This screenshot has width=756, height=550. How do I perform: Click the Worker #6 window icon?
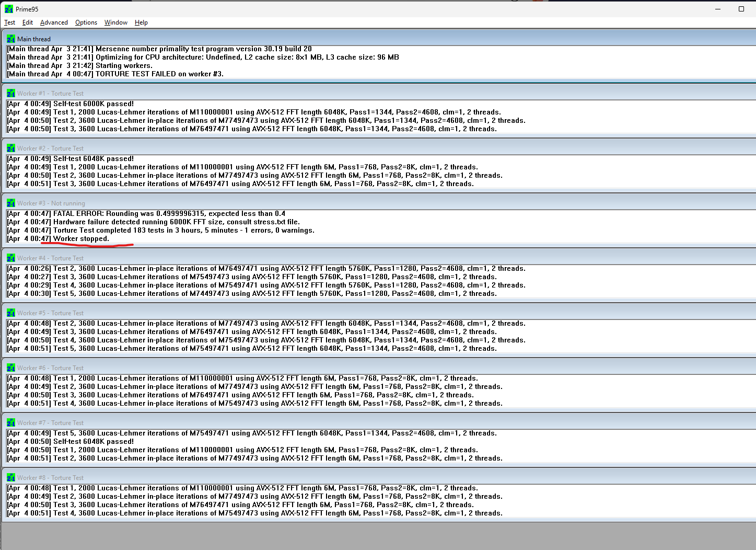pos(11,368)
